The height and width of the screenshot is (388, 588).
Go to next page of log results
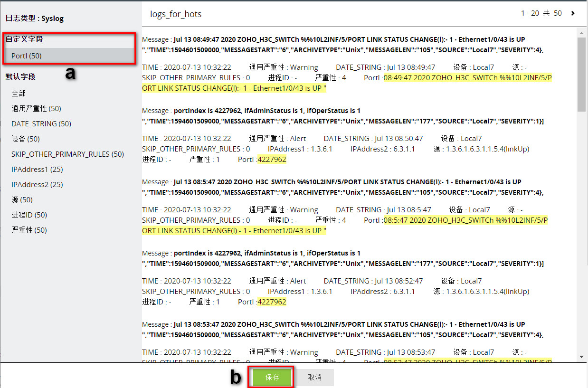(x=573, y=13)
